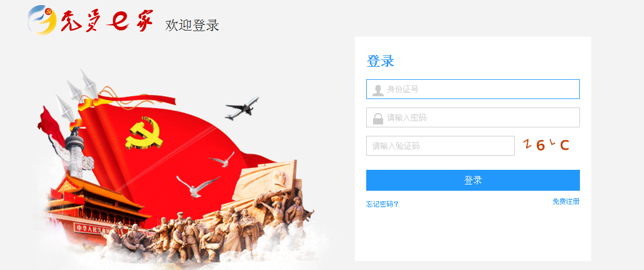
Task: Click the large white dove in banner
Action: 197,187
